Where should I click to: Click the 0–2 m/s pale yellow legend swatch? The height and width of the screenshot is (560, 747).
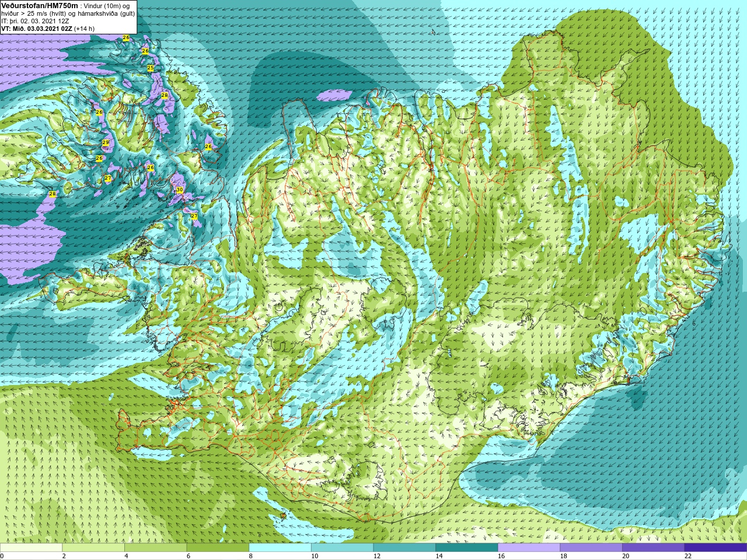31,548
